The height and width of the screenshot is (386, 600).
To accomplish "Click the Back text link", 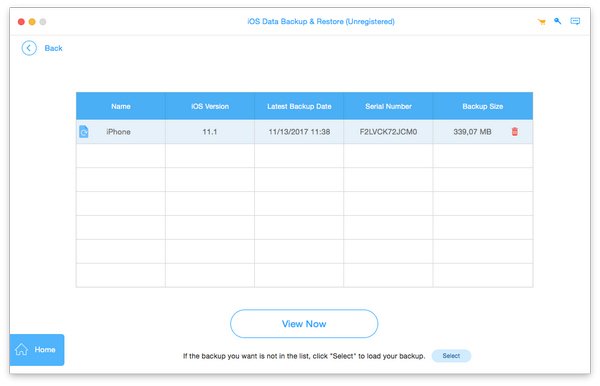I will (x=54, y=48).
